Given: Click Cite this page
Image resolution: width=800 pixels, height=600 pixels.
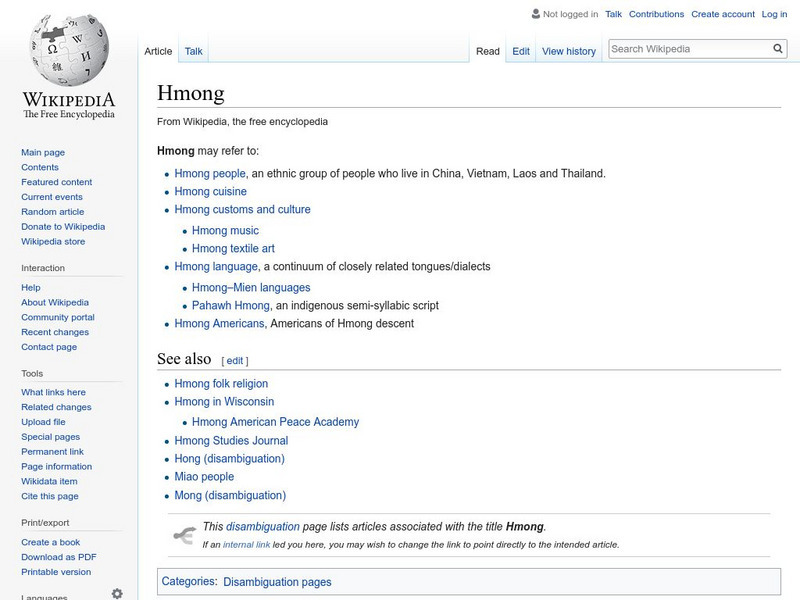Looking at the screenshot, I should [49, 495].
